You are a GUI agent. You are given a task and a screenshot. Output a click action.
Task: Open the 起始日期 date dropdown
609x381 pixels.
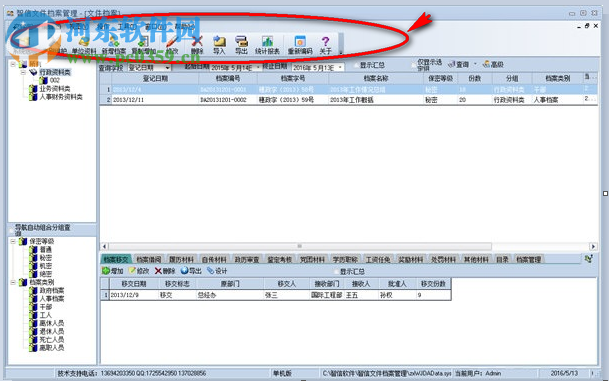click(x=258, y=68)
